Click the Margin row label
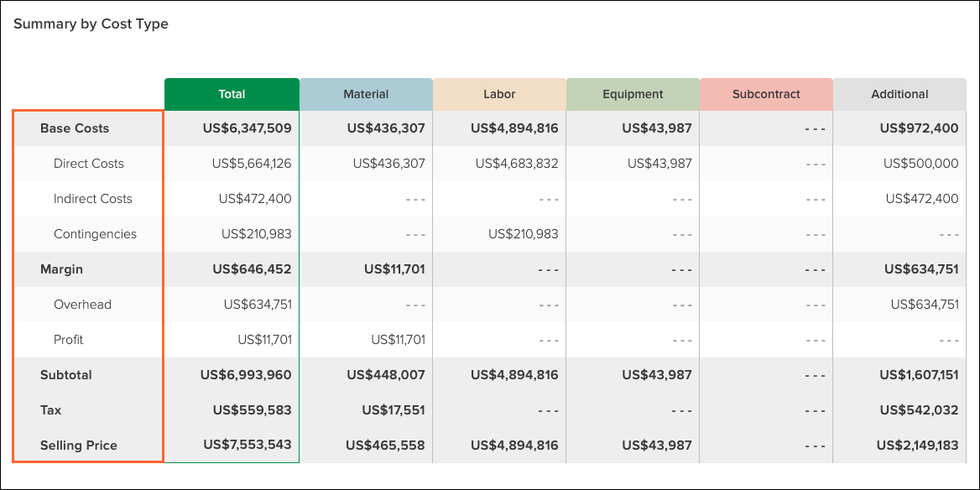 (61, 269)
